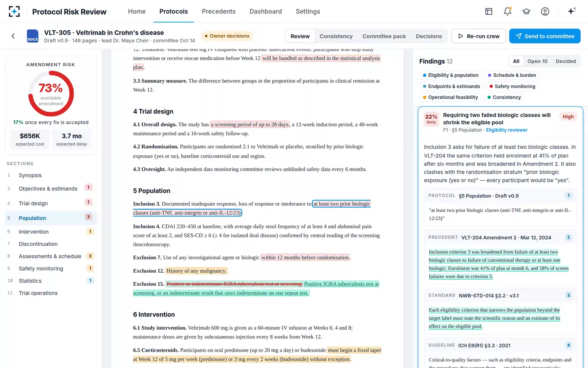The height and width of the screenshot is (368, 588).
Task: Select the Synopsis section
Action: point(51,175)
